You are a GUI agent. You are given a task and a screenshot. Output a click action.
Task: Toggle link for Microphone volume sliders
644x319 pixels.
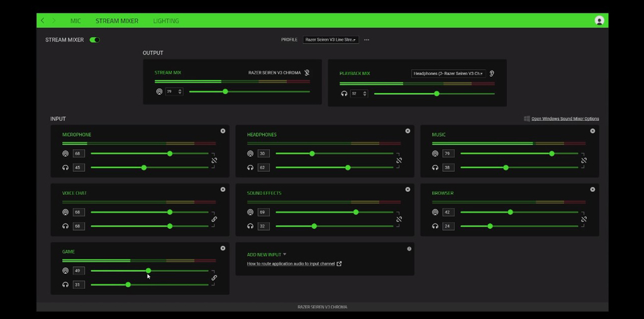pos(214,160)
